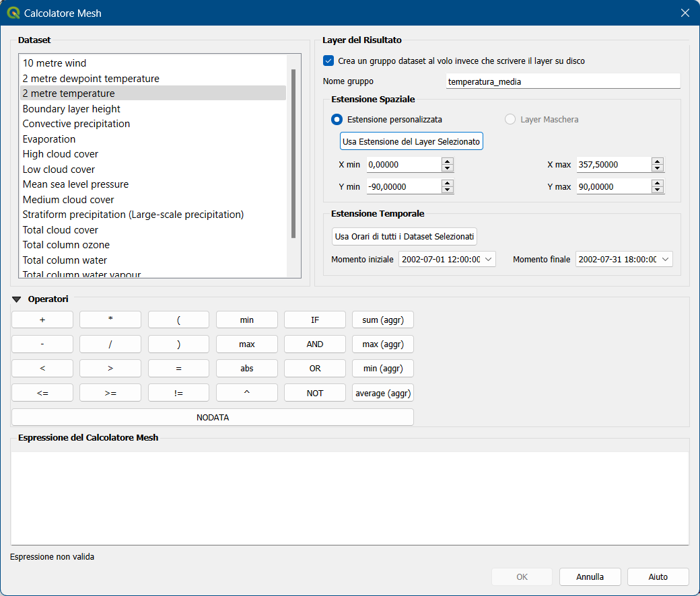Insert the min operator
The image size is (700, 596).
pos(247,320)
